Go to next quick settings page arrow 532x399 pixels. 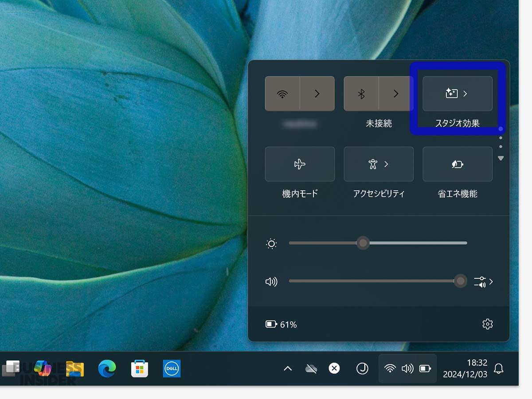(501, 158)
